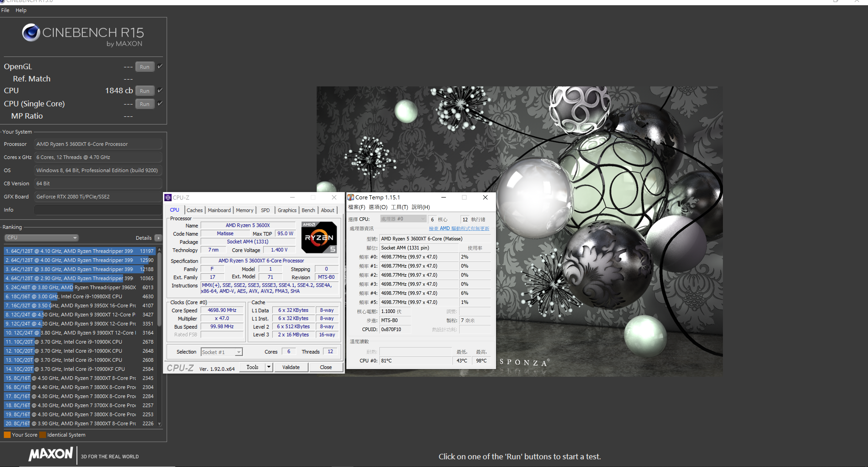This screenshot has width=868, height=467.
Task: Click the CPU-Z title bar app icon
Action: click(x=168, y=198)
